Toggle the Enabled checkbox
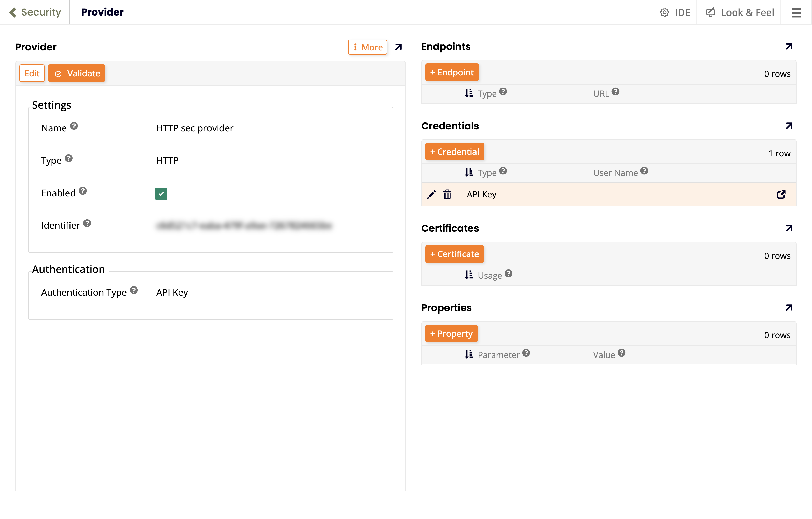The width and height of the screenshot is (812, 519). [x=161, y=193]
